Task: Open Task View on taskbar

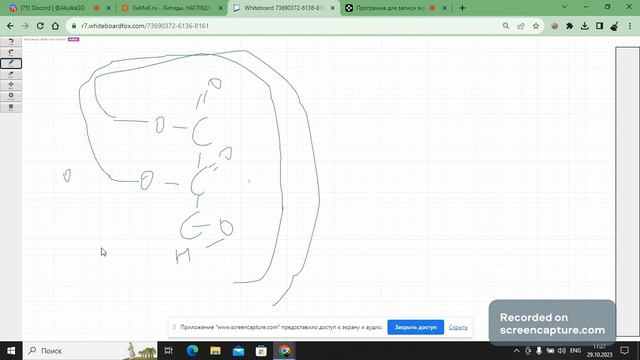Action: pyautogui.click(x=169, y=351)
